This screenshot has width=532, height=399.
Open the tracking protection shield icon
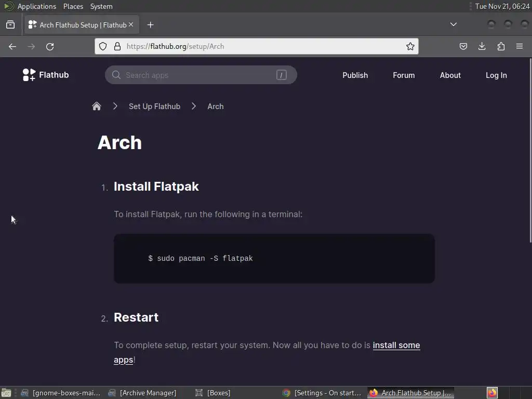[x=103, y=46]
